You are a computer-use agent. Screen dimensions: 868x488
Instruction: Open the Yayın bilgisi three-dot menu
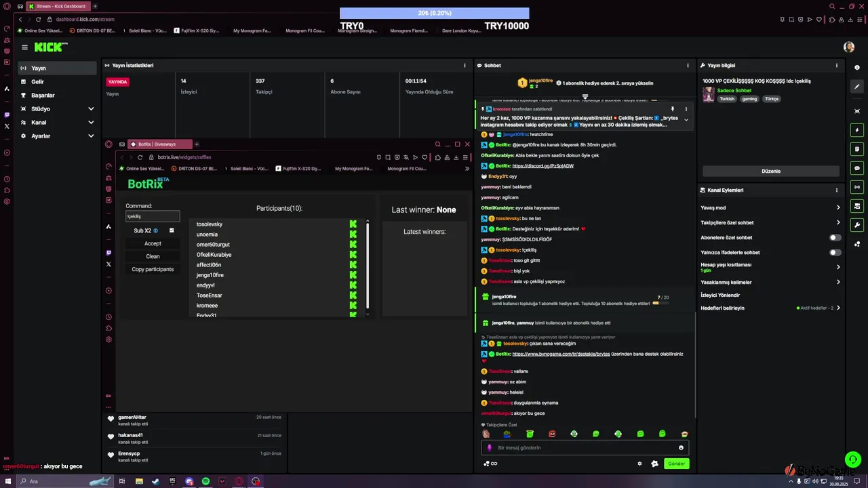click(836, 66)
